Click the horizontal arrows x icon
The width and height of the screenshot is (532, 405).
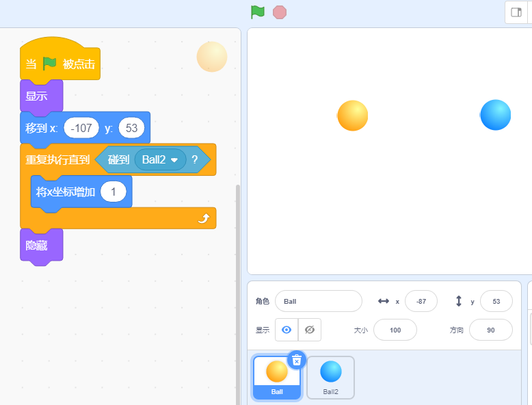(384, 301)
